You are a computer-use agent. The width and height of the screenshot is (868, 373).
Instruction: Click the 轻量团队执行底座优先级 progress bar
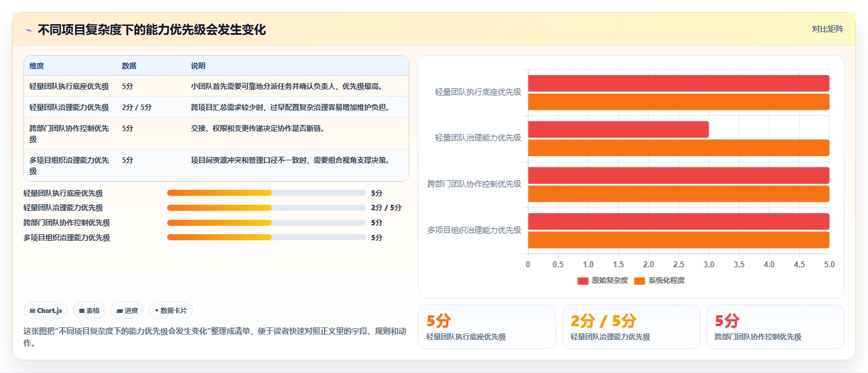click(x=266, y=193)
